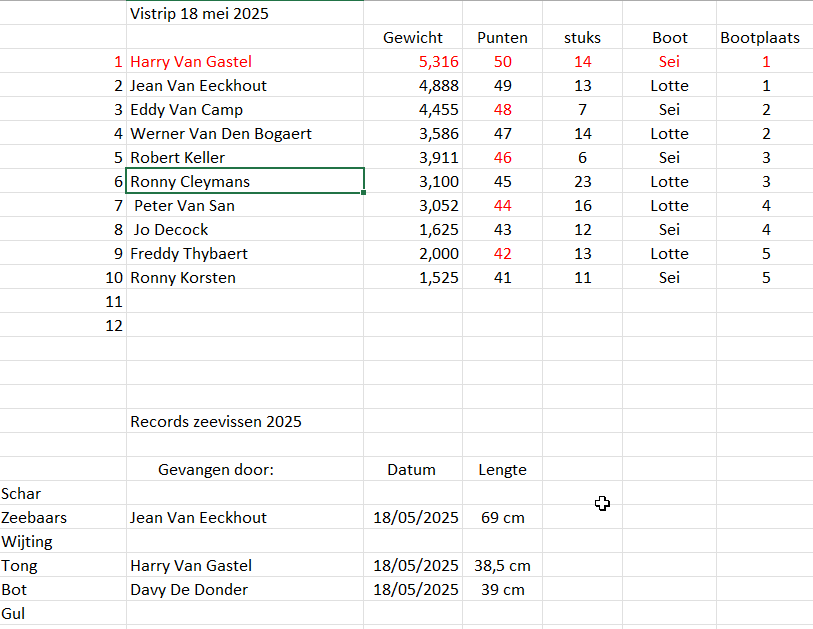The image size is (813, 629).
Task: Select the weight value 4,888
Action: (x=413, y=86)
